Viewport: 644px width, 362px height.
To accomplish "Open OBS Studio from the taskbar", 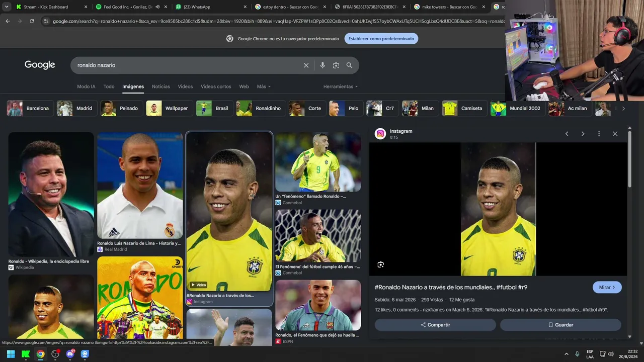I will click(x=55, y=354).
